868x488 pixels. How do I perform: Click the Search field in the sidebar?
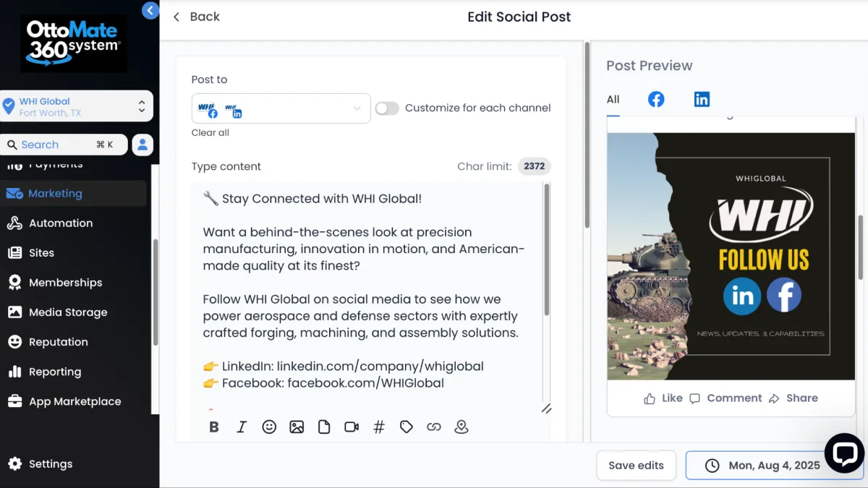64,145
